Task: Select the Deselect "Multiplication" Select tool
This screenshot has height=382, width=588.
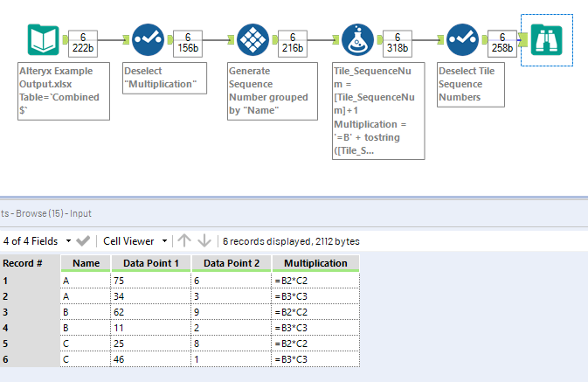Action: tap(149, 40)
